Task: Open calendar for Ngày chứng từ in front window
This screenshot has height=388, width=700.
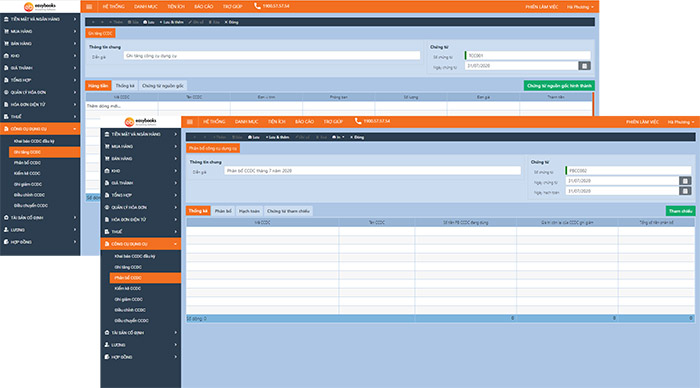Action: (x=685, y=181)
